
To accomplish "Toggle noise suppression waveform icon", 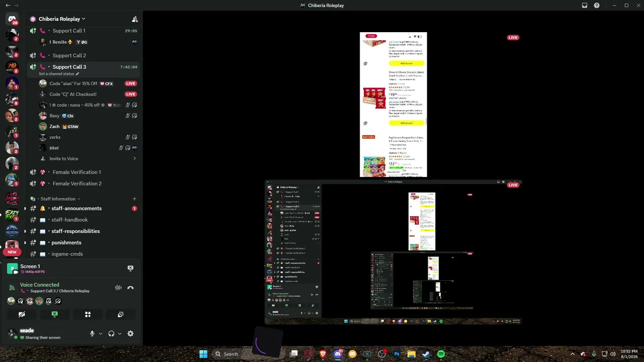I will pos(118,288).
